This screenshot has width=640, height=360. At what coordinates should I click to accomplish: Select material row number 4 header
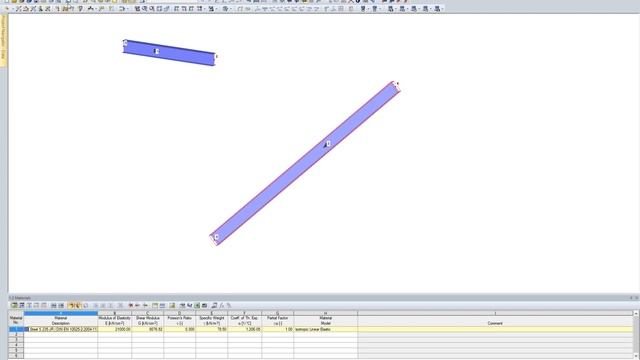(x=16, y=345)
